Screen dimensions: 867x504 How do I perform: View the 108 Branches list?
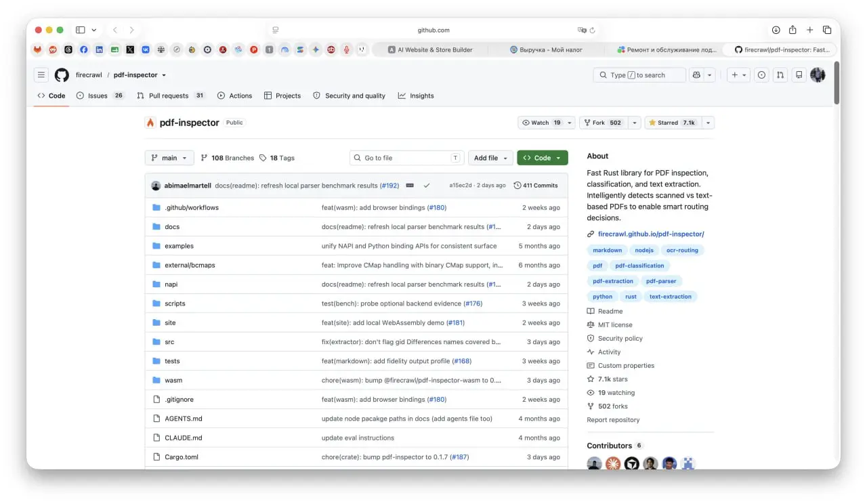coord(228,158)
